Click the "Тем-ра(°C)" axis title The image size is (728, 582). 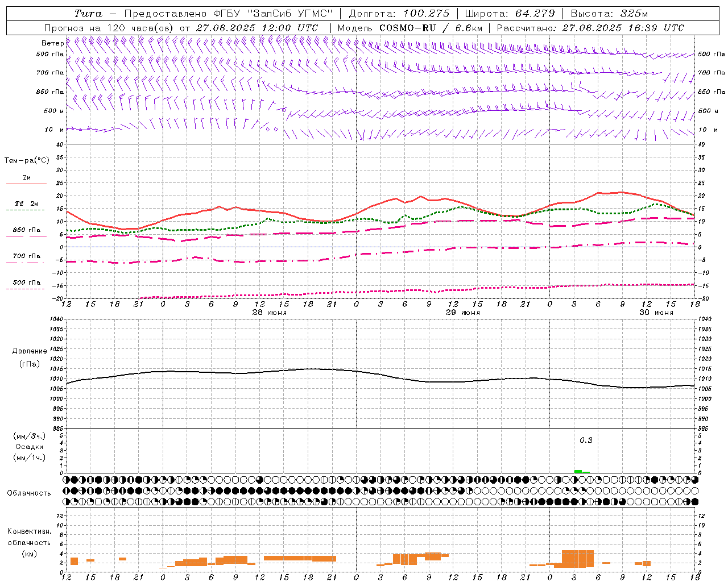pos(27,161)
